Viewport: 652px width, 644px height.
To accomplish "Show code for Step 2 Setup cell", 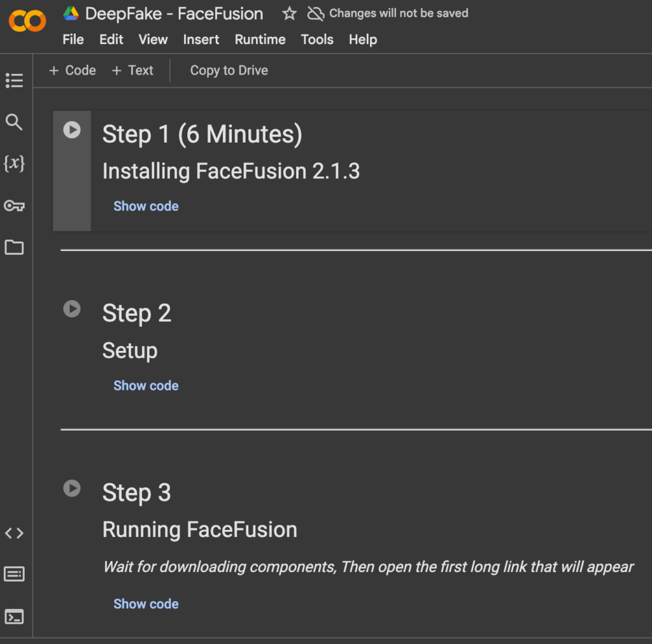I will 146,385.
